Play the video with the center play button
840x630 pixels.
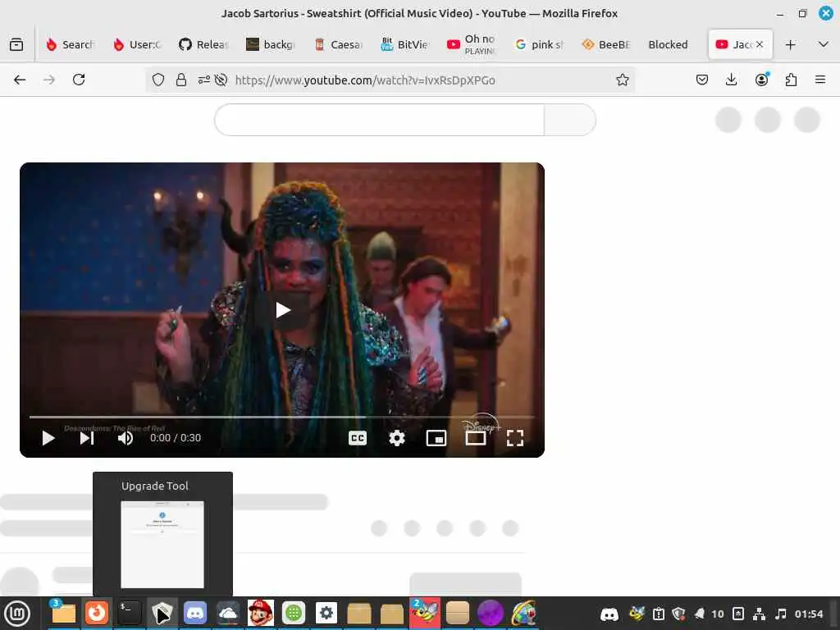coord(282,309)
